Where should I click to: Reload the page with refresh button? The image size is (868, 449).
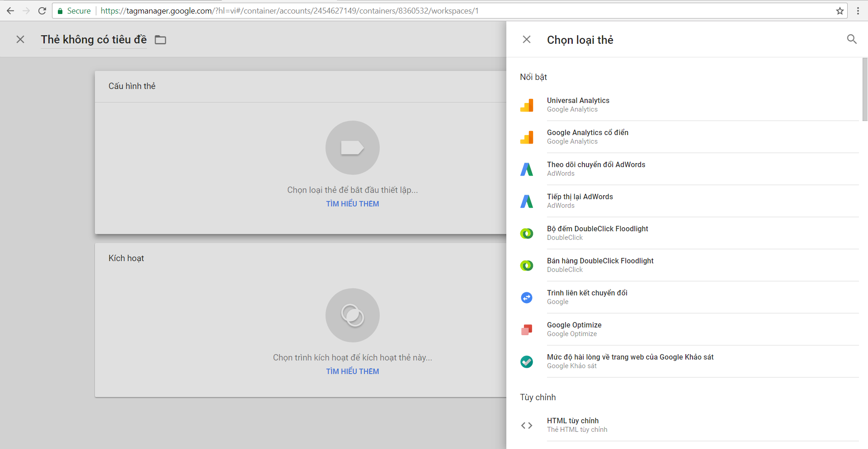click(x=42, y=11)
